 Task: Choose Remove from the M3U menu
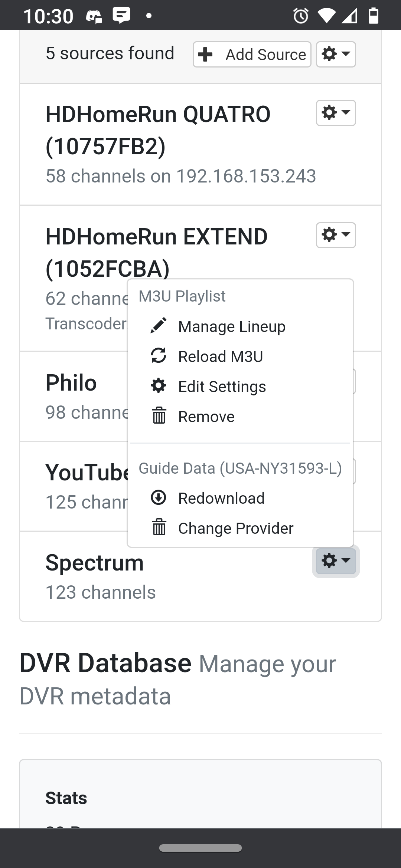click(206, 417)
